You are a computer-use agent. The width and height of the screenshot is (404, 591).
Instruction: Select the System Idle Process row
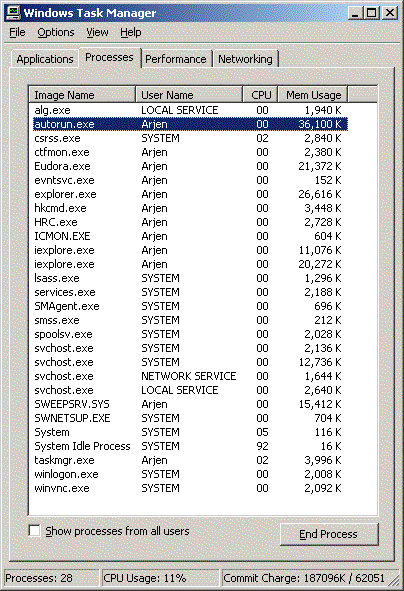[190, 446]
